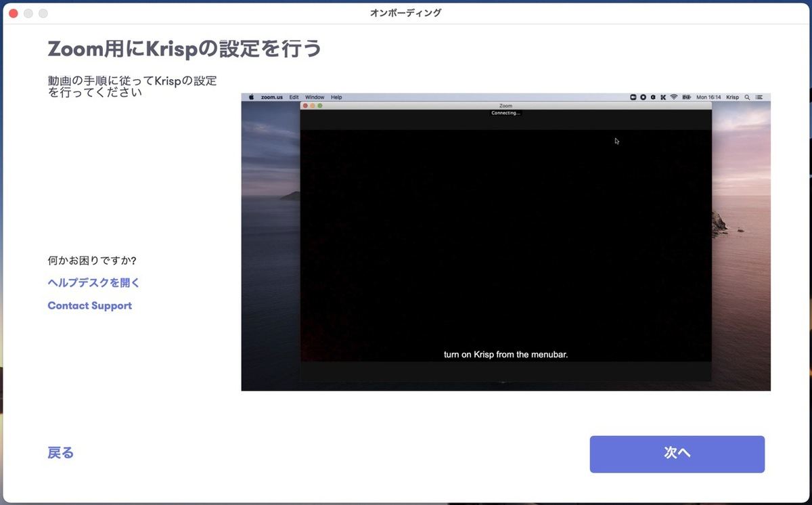Click the heading Zoom用にKrispの設定を行う
The height and width of the screenshot is (505, 812).
click(184, 49)
